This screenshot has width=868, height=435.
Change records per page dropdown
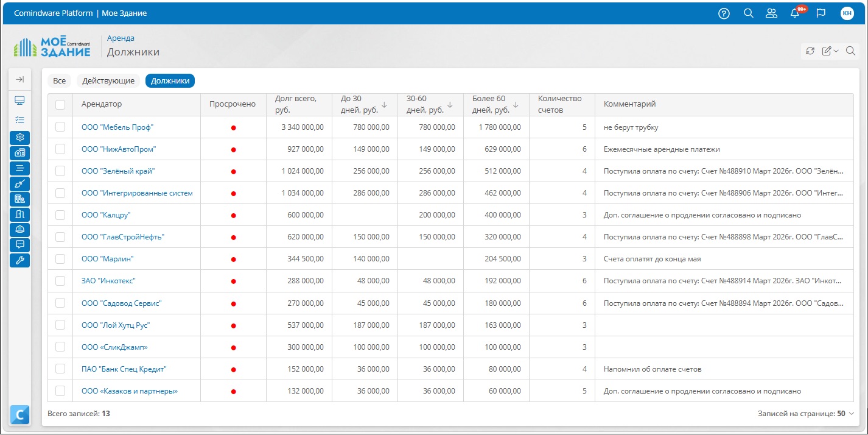point(846,414)
